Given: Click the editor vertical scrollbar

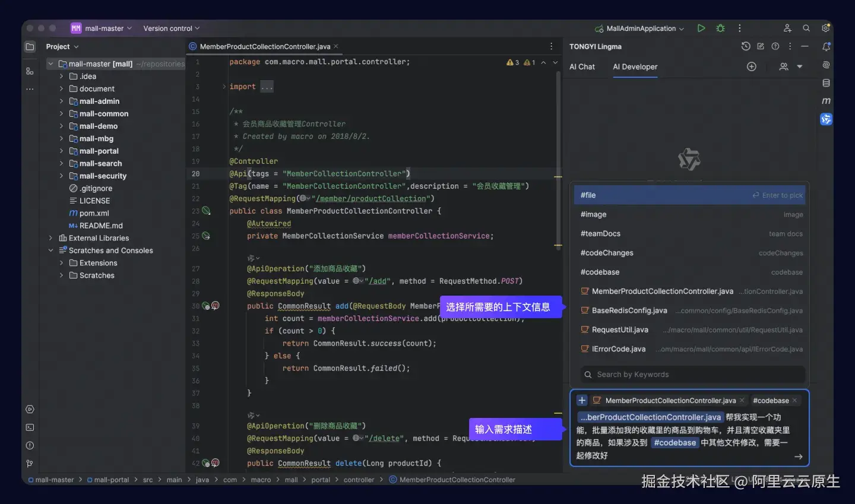Looking at the screenshot, I should pos(558,160).
